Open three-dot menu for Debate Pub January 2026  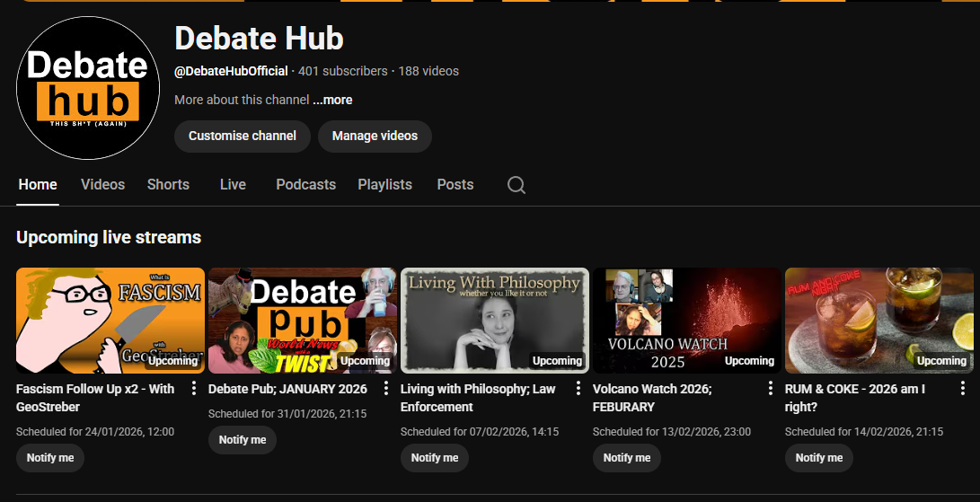click(x=386, y=389)
